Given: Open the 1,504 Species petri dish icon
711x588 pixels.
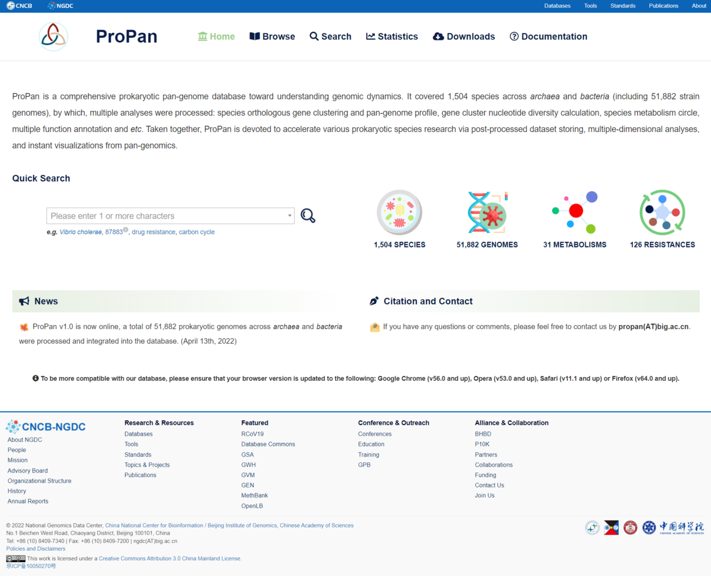Looking at the screenshot, I should click(399, 213).
